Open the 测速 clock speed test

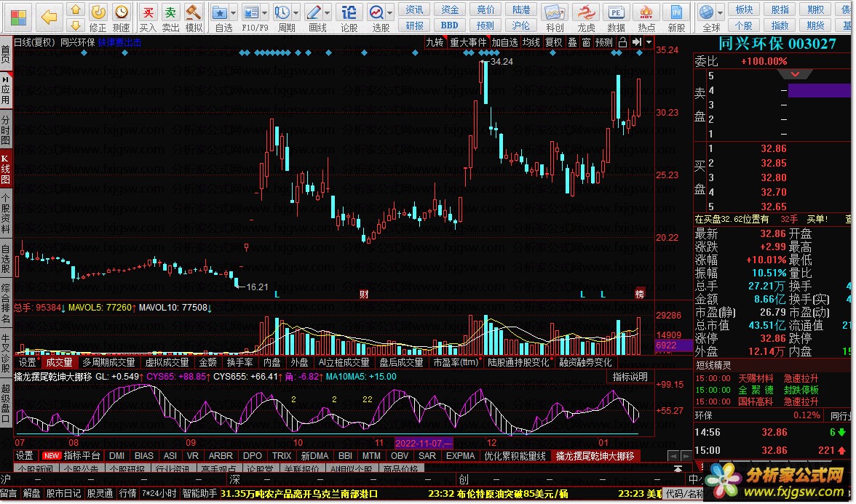pyautogui.click(x=121, y=12)
